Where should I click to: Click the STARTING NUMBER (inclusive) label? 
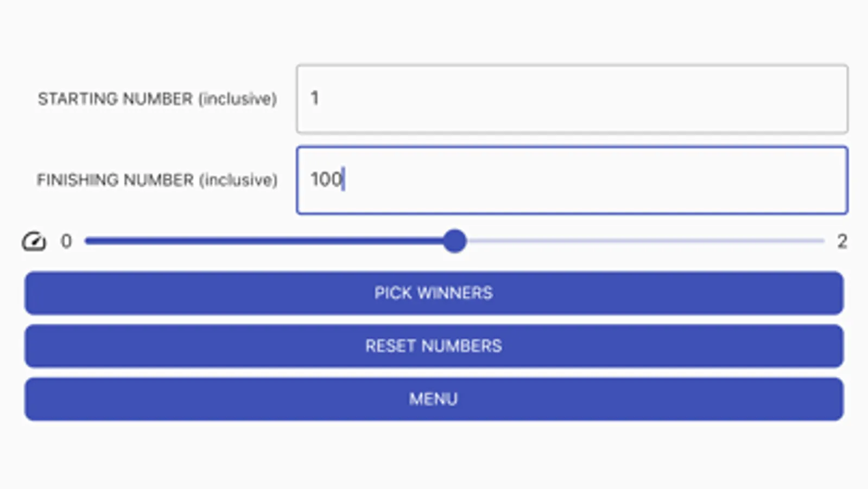point(157,99)
